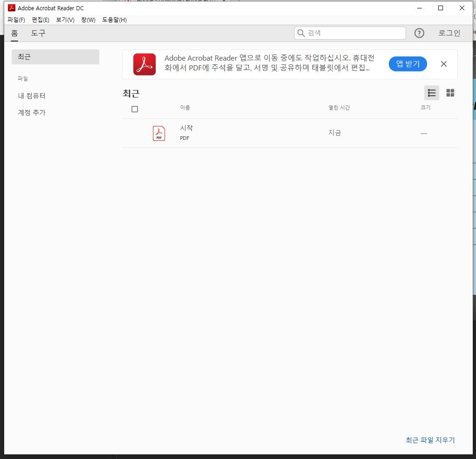The height and width of the screenshot is (459, 476).
Task: Click into the 검색 search field
Action: coord(350,33)
